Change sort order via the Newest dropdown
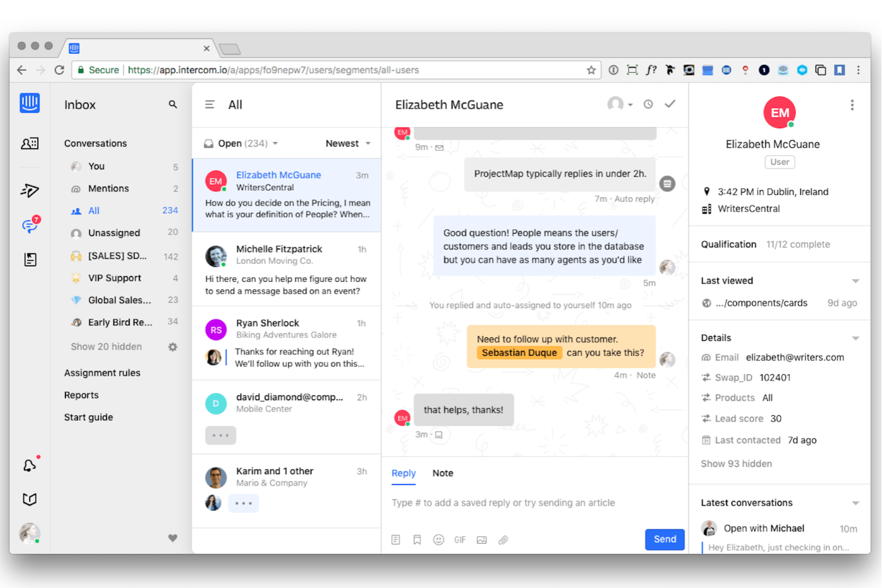The height and width of the screenshot is (588, 882). coord(347,143)
